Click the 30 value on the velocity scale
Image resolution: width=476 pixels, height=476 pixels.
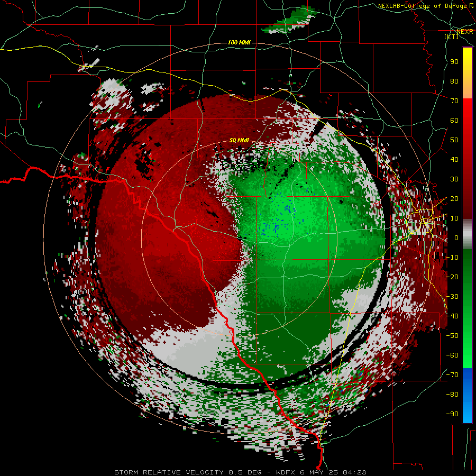(454, 179)
